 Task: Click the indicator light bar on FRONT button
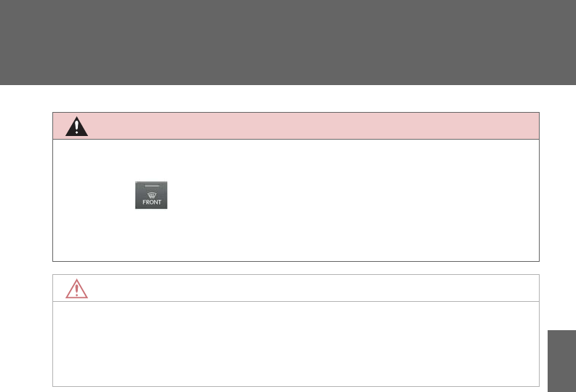152,186
